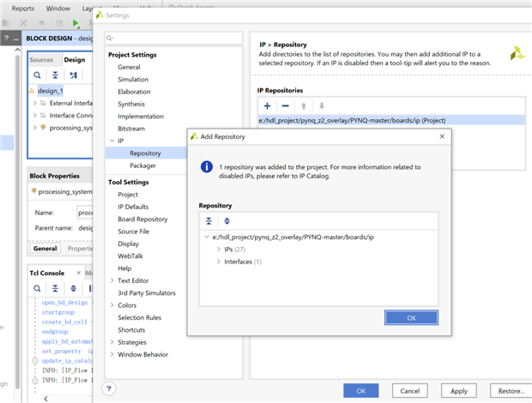Open the Reports menu
532x403 pixels.
coord(22,8)
